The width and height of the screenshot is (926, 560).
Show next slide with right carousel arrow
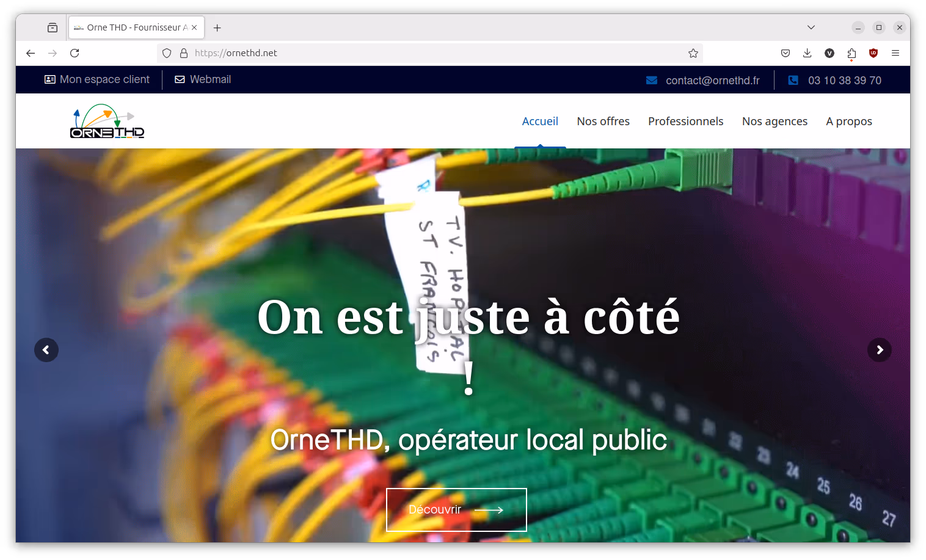pyautogui.click(x=880, y=350)
